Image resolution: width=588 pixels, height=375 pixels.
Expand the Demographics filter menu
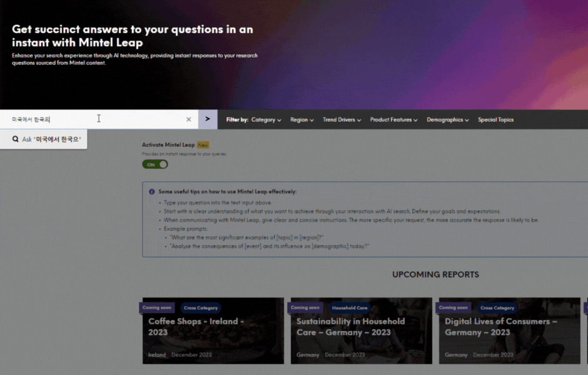pos(448,120)
